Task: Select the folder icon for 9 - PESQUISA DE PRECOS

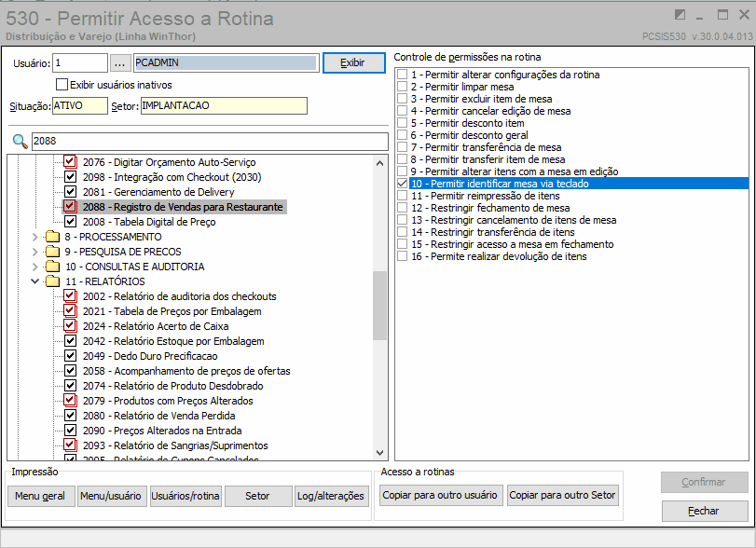Action: pos(52,252)
